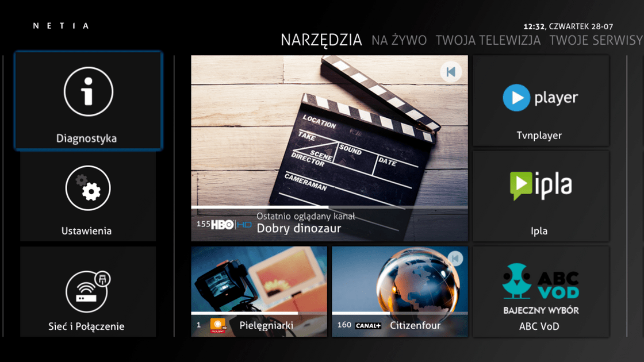Viewport: 644px width, 362px height.
Task: Click the Canal+ channel logo
Action: (x=368, y=326)
